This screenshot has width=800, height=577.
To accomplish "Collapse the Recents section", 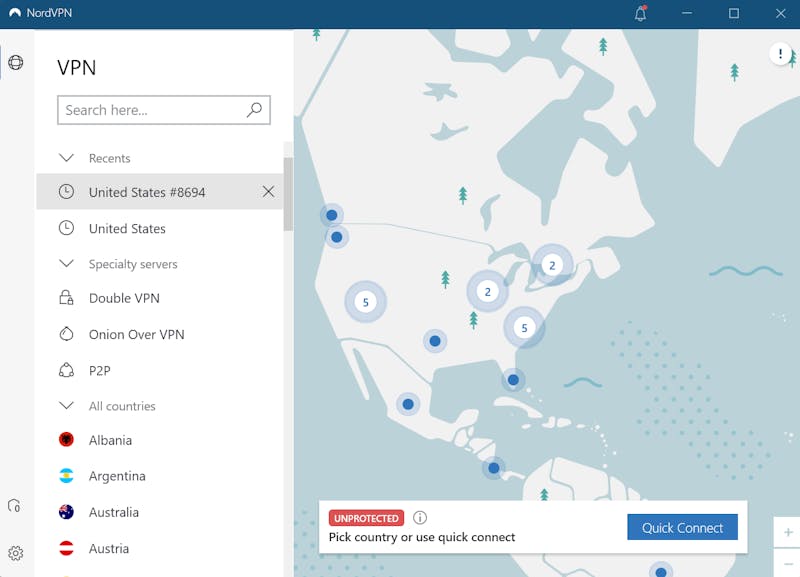I will pos(66,158).
